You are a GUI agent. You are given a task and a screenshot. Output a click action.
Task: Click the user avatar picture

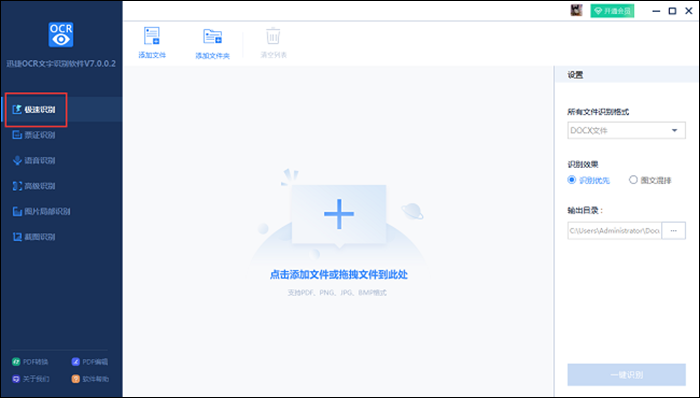[576, 11]
